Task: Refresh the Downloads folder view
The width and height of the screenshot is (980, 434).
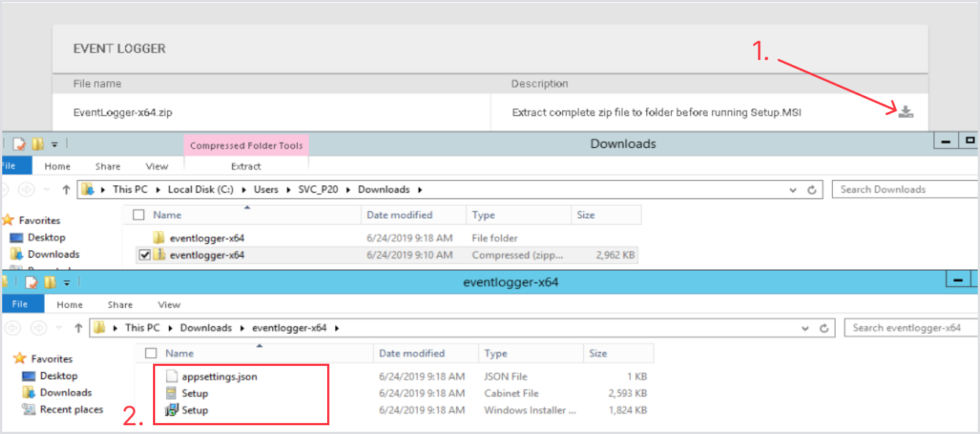Action: (x=812, y=190)
